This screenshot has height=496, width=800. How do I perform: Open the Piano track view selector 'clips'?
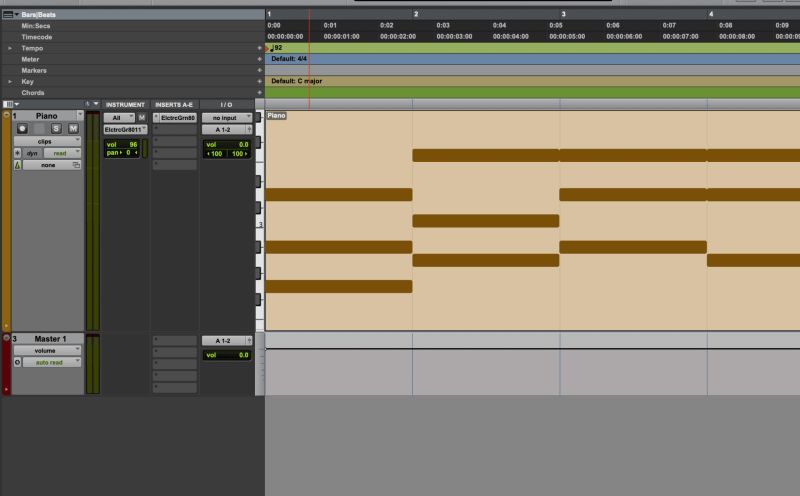pyautogui.click(x=47, y=141)
